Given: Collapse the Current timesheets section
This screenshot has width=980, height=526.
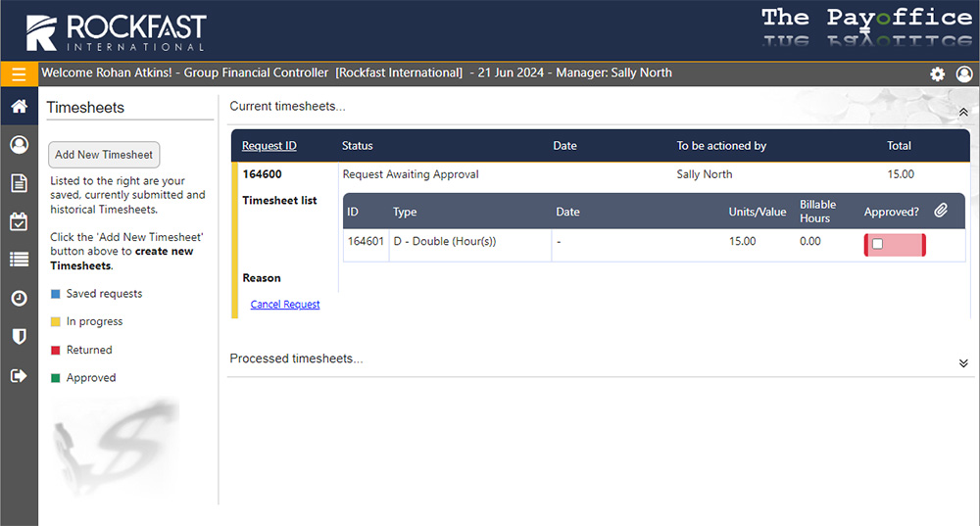Looking at the screenshot, I should 963,113.
